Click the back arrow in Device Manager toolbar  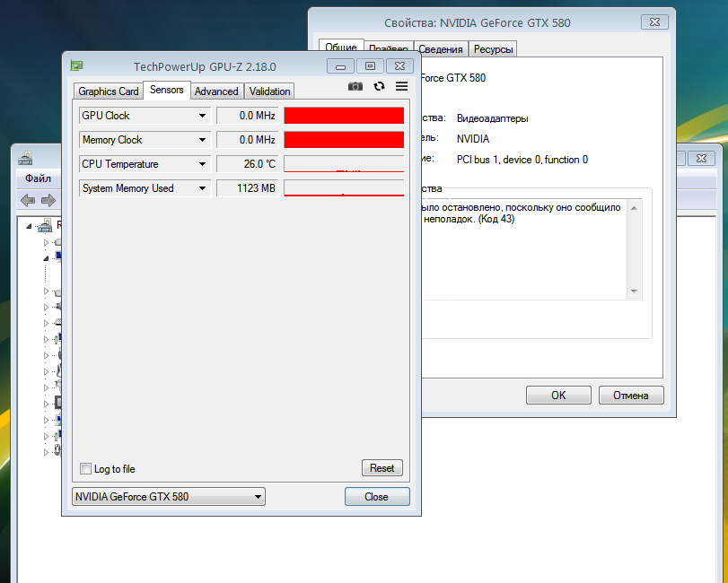pyautogui.click(x=28, y=200)
